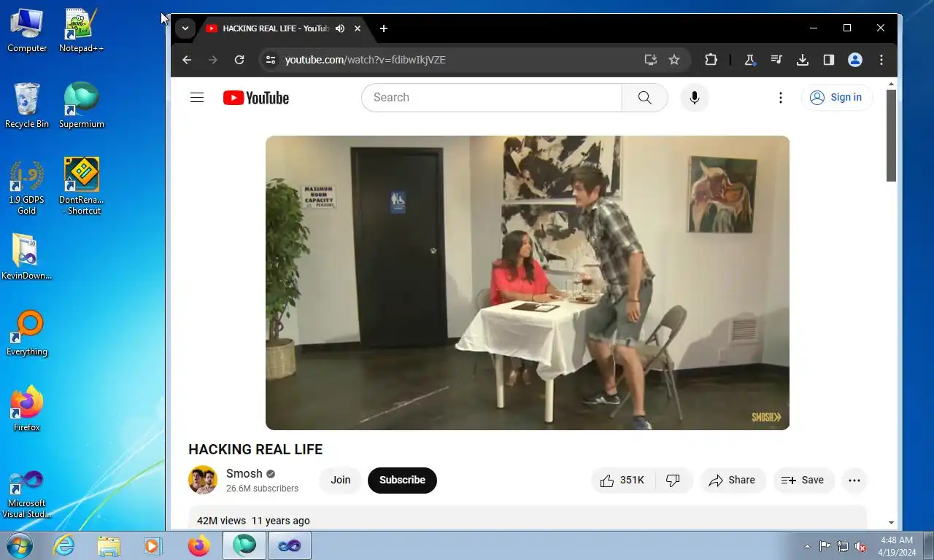The width and height of the screenshot is (934, 560).
Task: Open the browser extensions puzzle icon
Action: coord(711,60)
